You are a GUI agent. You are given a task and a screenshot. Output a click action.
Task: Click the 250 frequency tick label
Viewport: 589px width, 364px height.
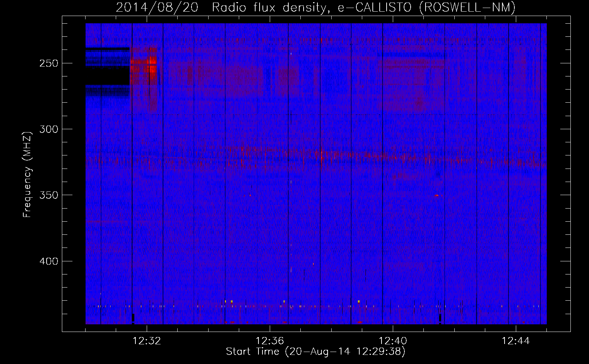point(49,63)
